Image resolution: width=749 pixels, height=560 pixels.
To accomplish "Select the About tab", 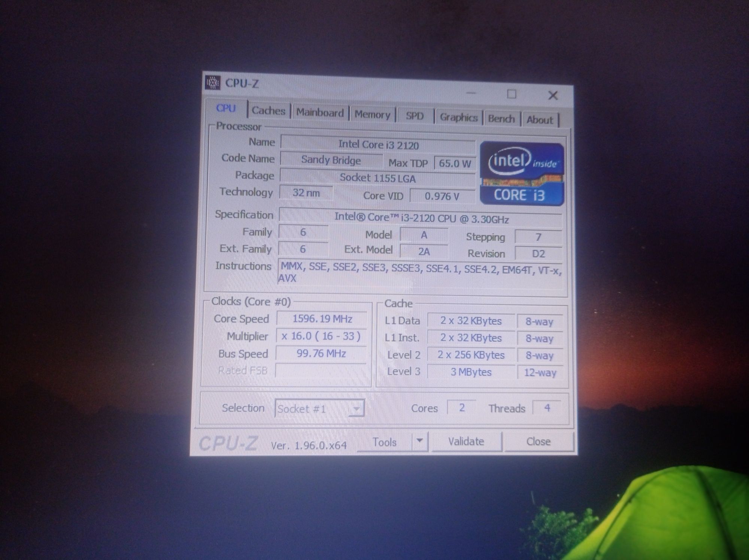I will click(x=540, y=120).
